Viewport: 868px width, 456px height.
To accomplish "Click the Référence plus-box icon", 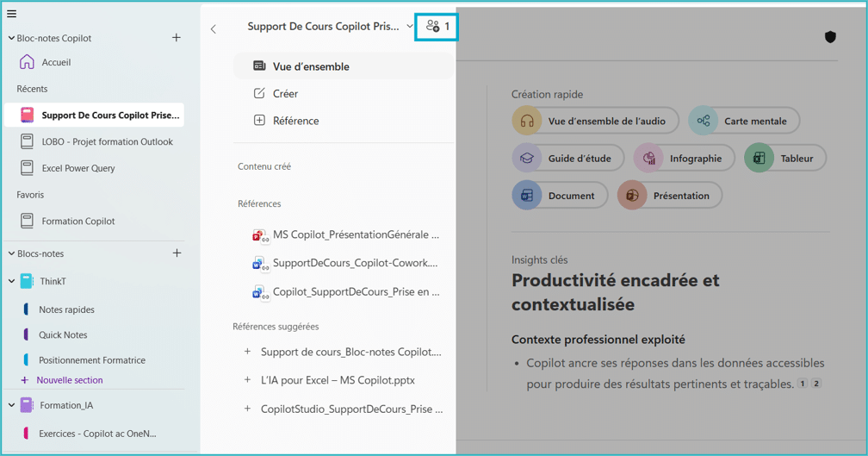I will [x=259, y=120].
